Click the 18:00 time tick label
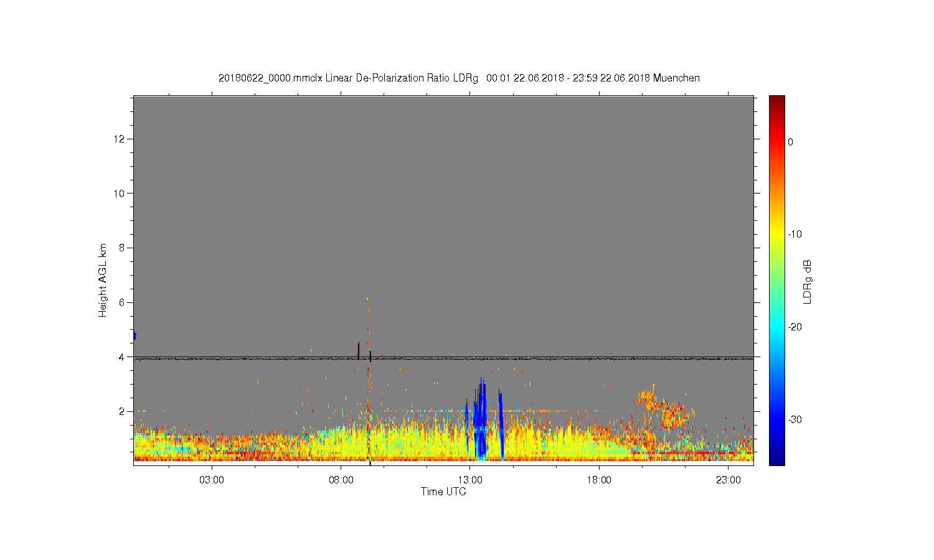The height and width of the screenshot is (560, 934). click(599, 480)
